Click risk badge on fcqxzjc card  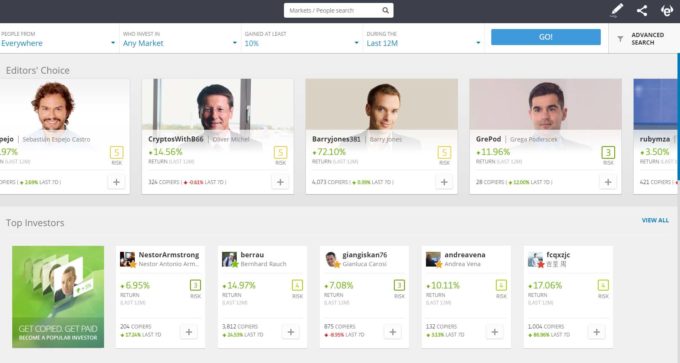click(x=603, y=285)
